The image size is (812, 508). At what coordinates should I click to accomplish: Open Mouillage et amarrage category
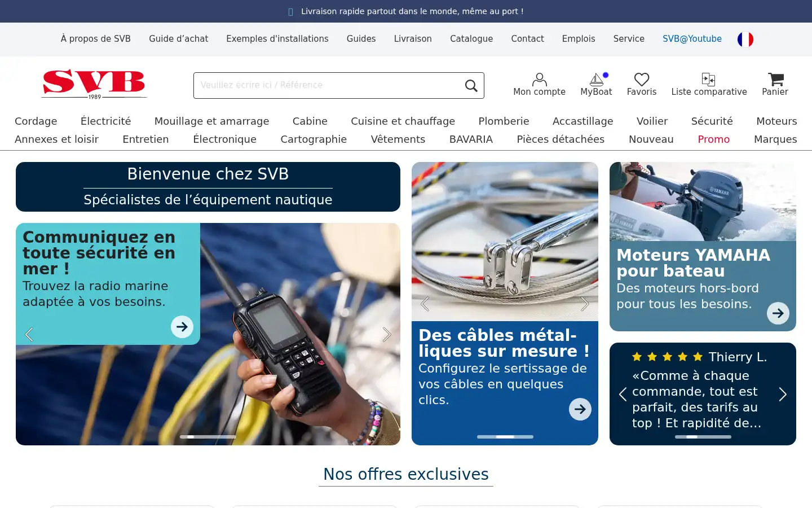point(211,121)
